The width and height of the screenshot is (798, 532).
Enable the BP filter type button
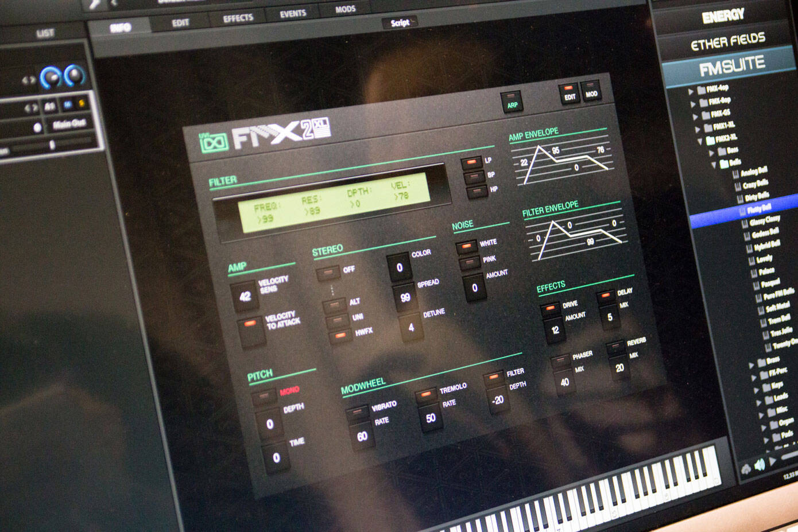475,177
